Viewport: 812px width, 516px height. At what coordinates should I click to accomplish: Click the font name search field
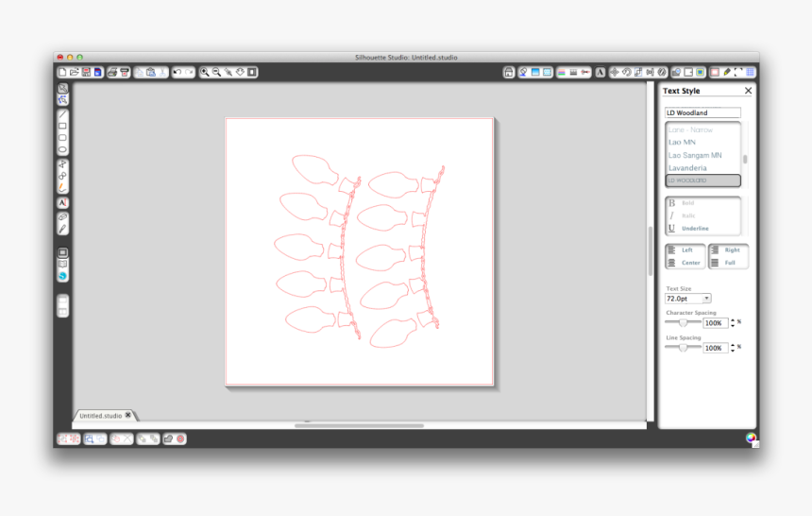click(x=702, y=112)
